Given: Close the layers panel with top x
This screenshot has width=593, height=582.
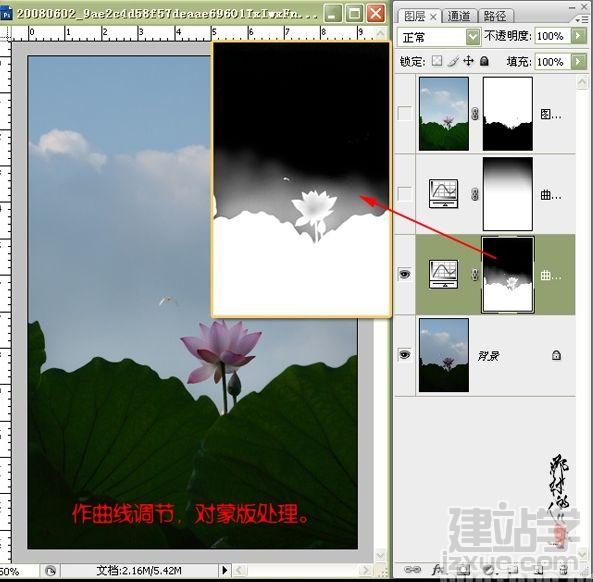Looking at the screenshot, I should click(x=584, y=6).
